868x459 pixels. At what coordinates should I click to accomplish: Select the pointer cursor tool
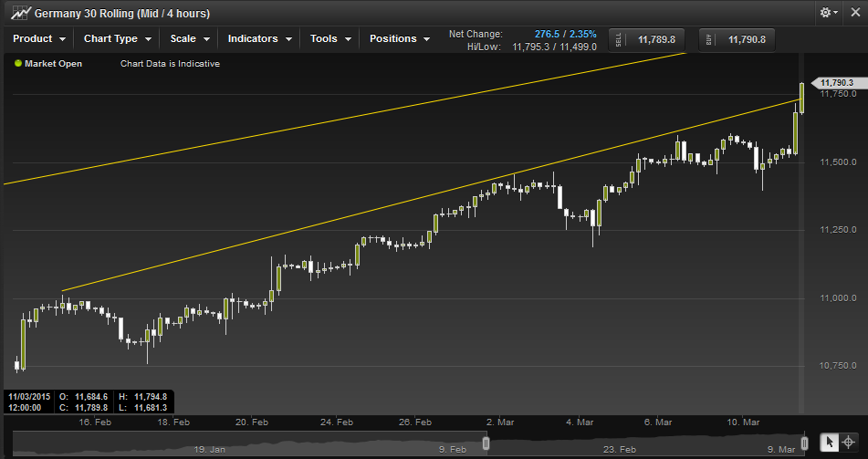[x=830, y=442]
